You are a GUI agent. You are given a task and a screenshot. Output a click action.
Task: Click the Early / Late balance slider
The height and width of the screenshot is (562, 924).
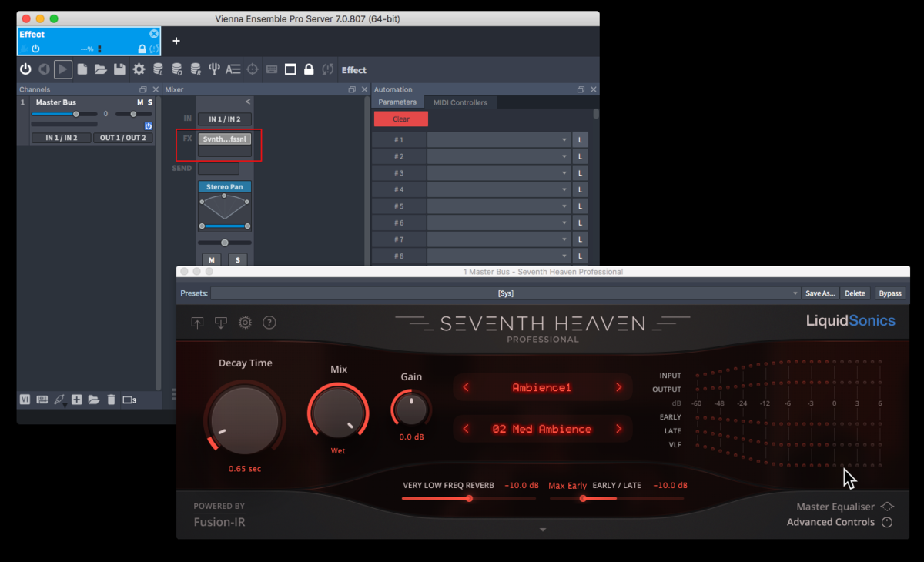point(618,499)
